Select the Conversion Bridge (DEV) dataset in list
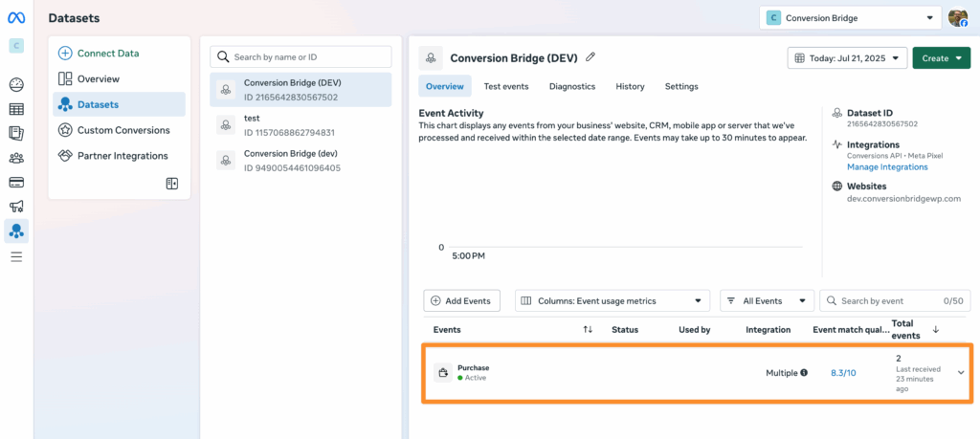 (x=301, y=89)
